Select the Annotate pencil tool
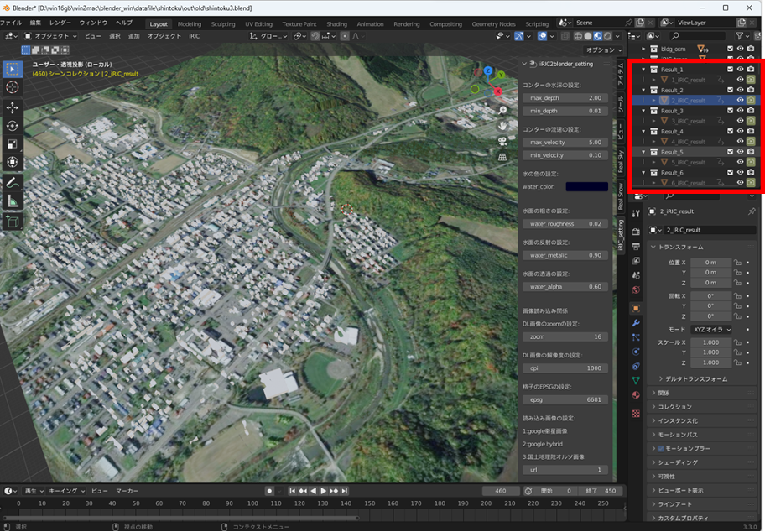 pyautogui.click(x=13, y=183)
